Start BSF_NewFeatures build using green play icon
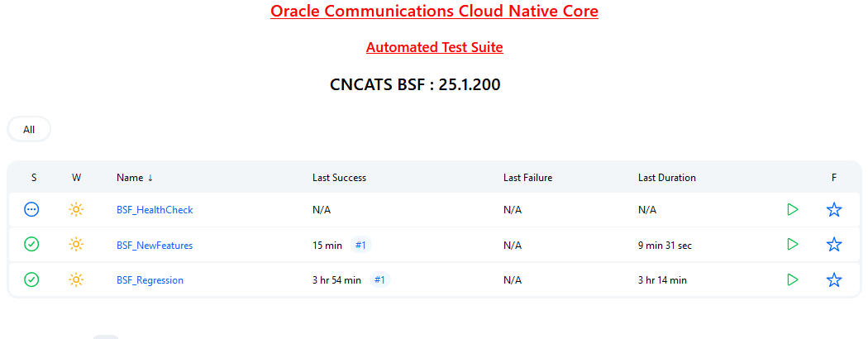 tap(793, 244)
